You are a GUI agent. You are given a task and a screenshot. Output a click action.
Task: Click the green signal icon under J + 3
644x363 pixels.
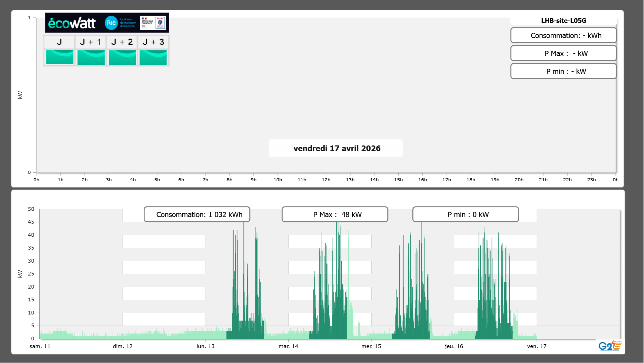point(153,57)
